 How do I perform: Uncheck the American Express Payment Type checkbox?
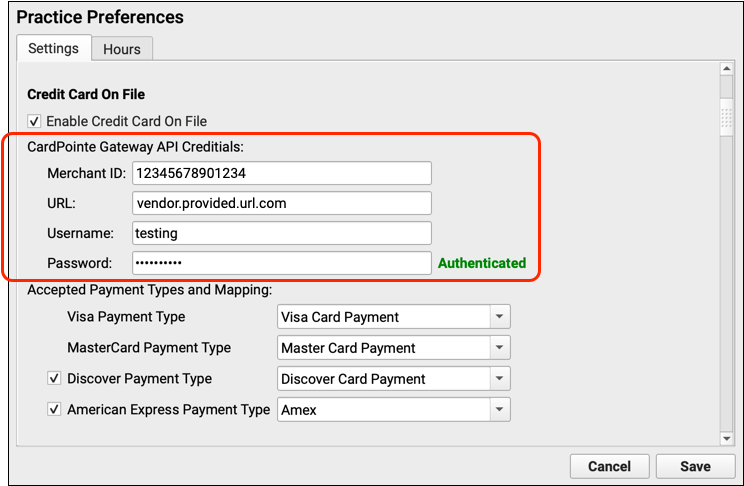[55, 410]
